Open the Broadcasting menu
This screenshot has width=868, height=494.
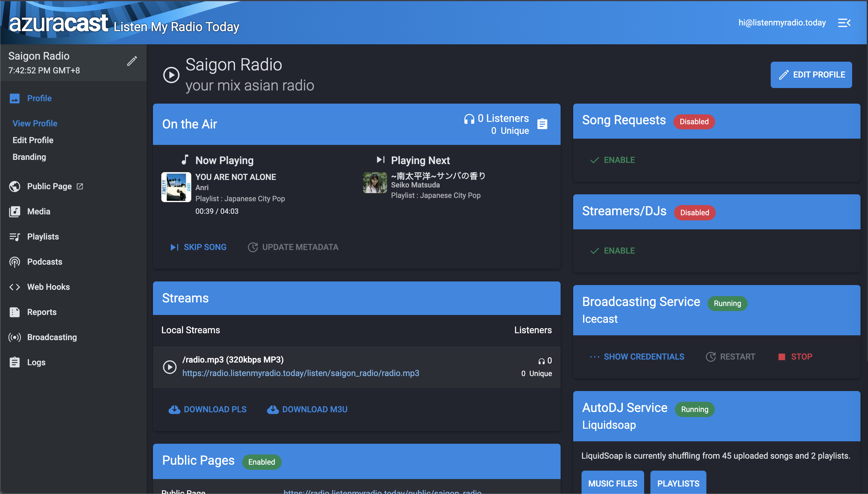tap(52, 337)
